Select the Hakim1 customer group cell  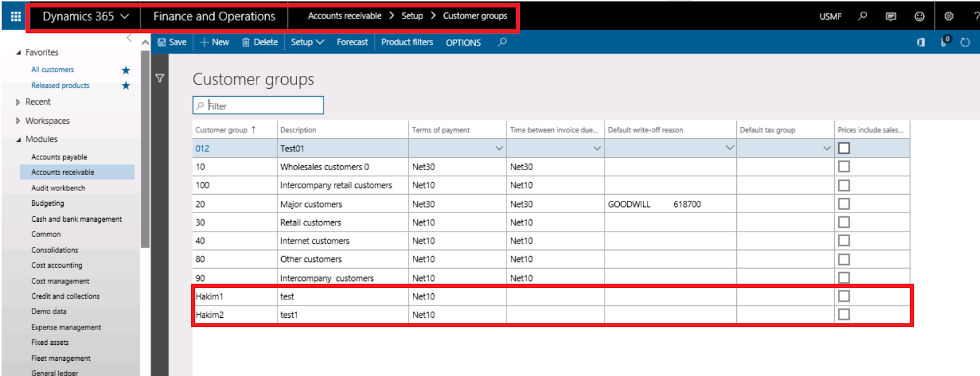(x=235, y=296)
